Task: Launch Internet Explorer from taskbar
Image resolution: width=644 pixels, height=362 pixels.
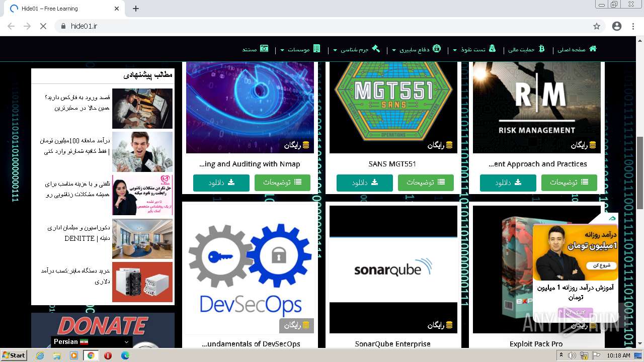Action: 40,355
